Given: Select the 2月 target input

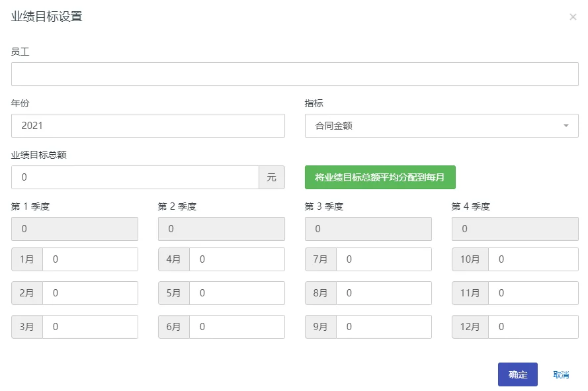Looking at the screenshot, I should pos(91,293).
